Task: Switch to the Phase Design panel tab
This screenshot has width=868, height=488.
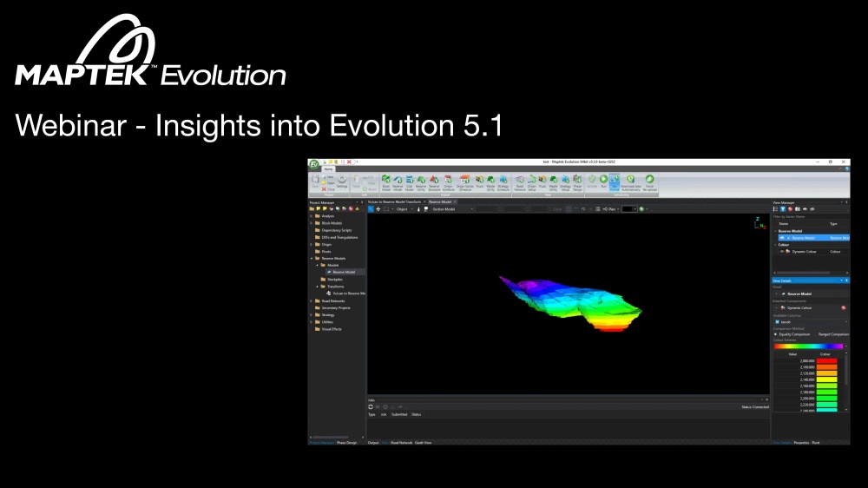Action: (x=346, y=443)
